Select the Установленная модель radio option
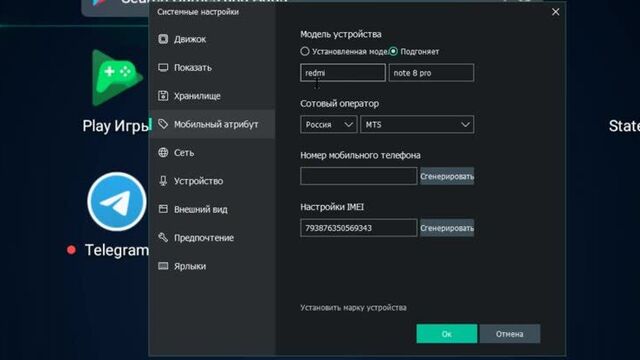Image resolution: width=640 pixels, height=360 pixels. (x=305, y=51)
